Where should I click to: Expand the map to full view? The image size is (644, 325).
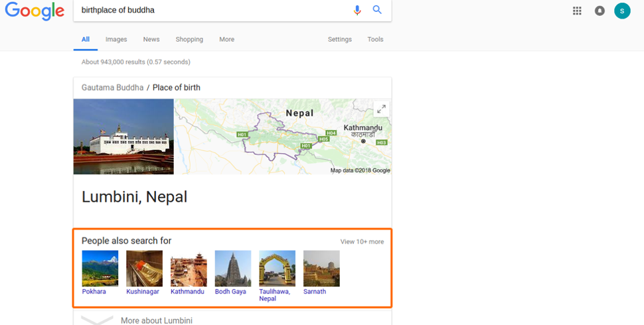[381, 109]
